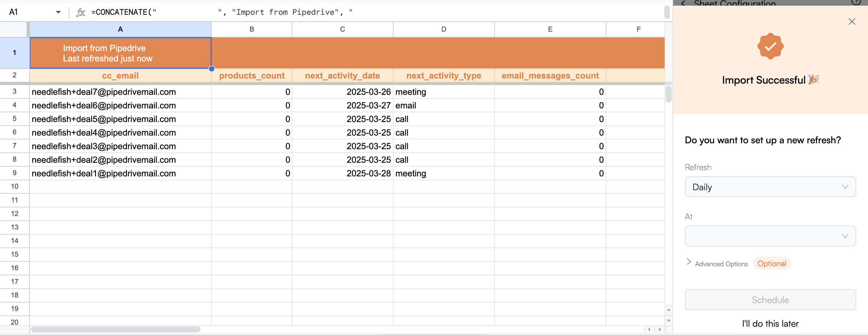Select row 3 header
This screenshot has height=335, width=868.
point(14,91)
